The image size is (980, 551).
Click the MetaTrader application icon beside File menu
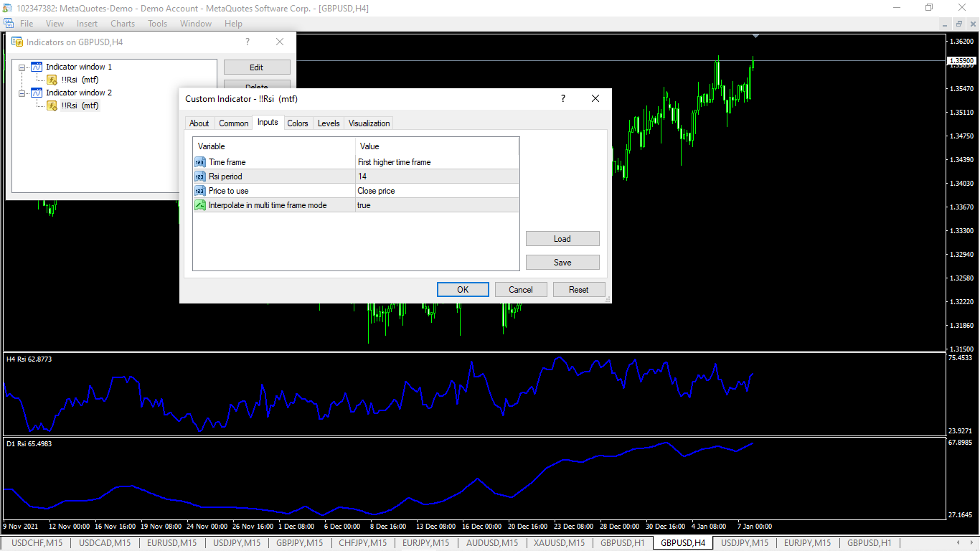9,24
